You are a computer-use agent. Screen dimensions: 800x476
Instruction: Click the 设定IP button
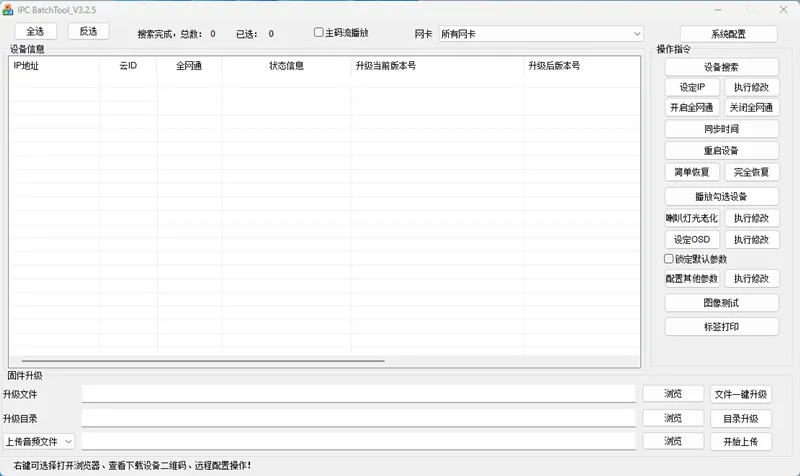(692, 88)
